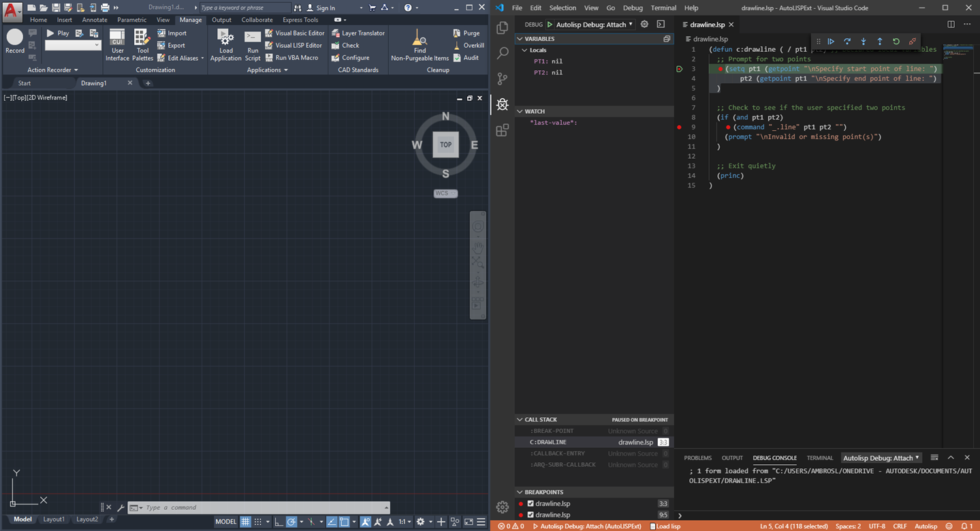Switch to the Home ribbon tab

point(38,20)
